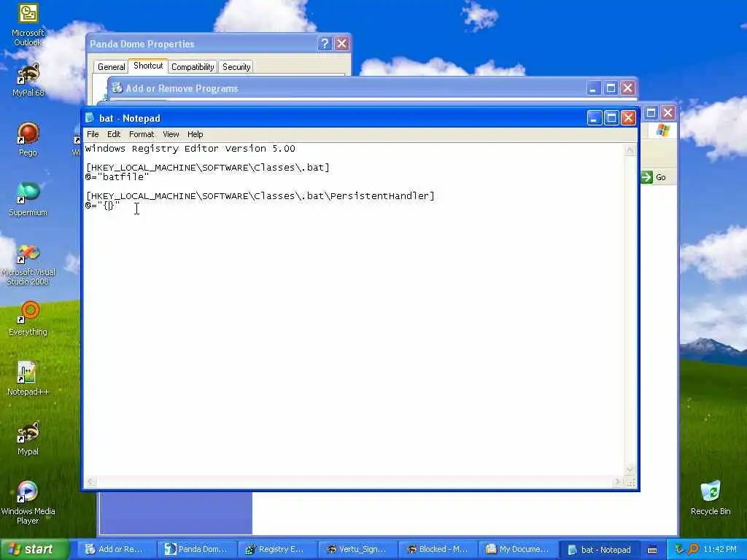Image resolution: width=747 pixels, height=560 pixels.
Task: Click Notepad horizontal scrollbar left arrow
Action: coord(90,481)
